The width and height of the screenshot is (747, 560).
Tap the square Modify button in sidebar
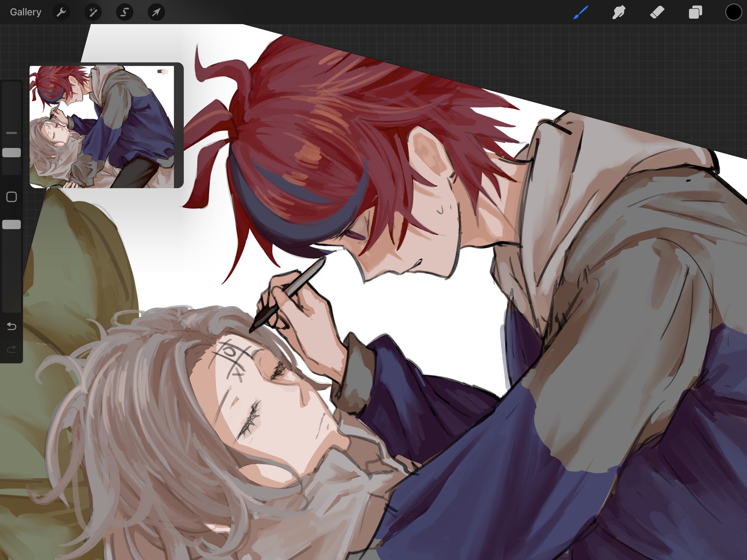point(12,197)
